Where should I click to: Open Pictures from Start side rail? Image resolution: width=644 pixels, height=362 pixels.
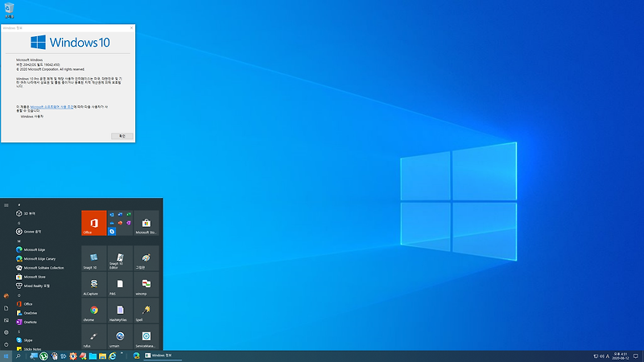pos(6,320)
